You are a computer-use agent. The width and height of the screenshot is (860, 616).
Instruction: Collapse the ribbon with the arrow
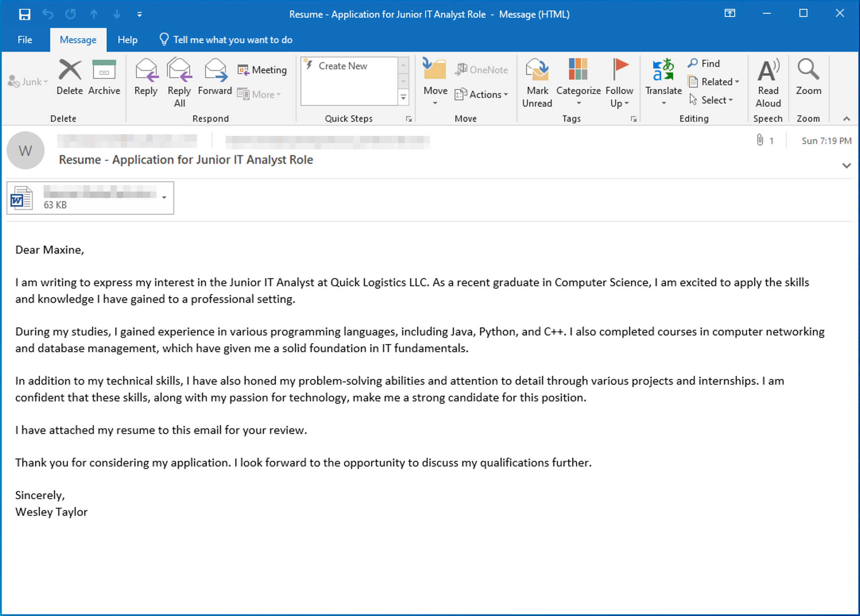(846, 119)
